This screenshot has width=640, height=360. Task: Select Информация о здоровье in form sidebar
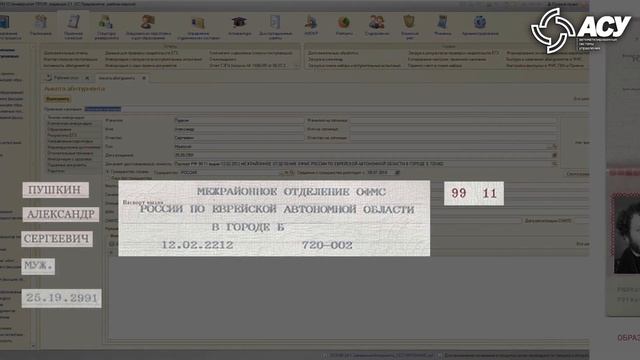point(69,159)
